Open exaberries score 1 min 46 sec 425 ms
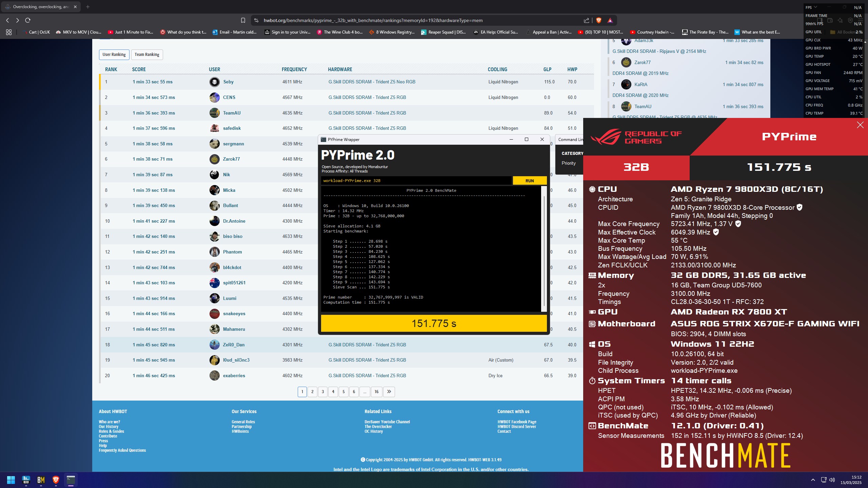Image resolution: width=868 pixels, height=488 pixels. tap(154, 376)
